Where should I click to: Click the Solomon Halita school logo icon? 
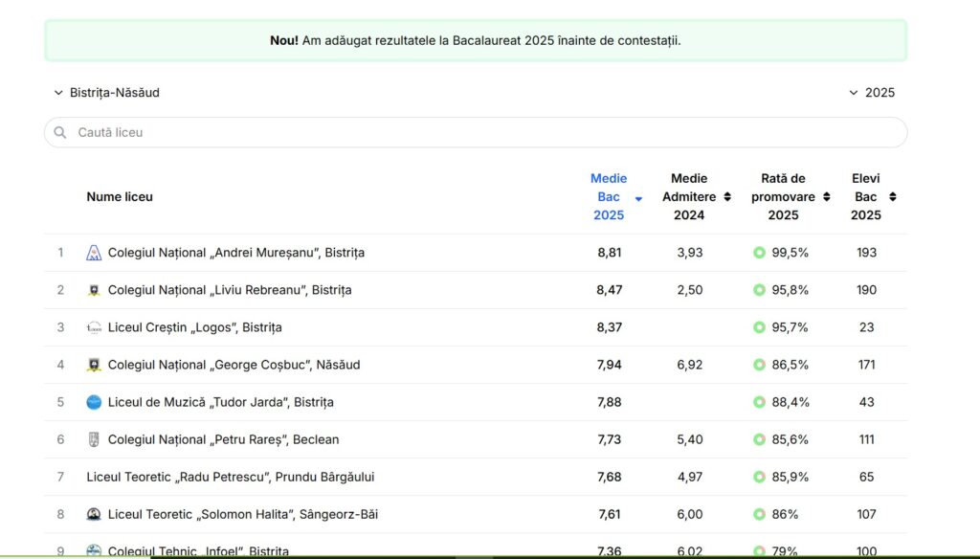[94, 514]
